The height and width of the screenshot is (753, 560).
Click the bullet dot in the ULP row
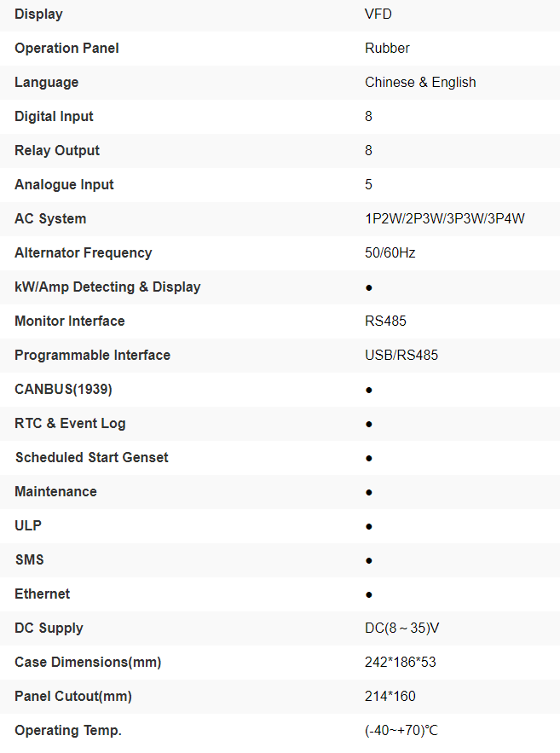point(369,526)
